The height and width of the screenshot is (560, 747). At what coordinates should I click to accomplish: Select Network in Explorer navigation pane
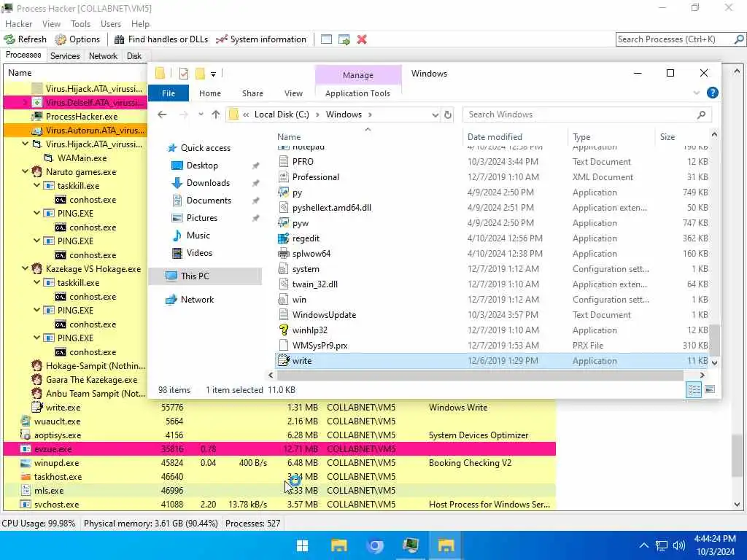(197, 300)
